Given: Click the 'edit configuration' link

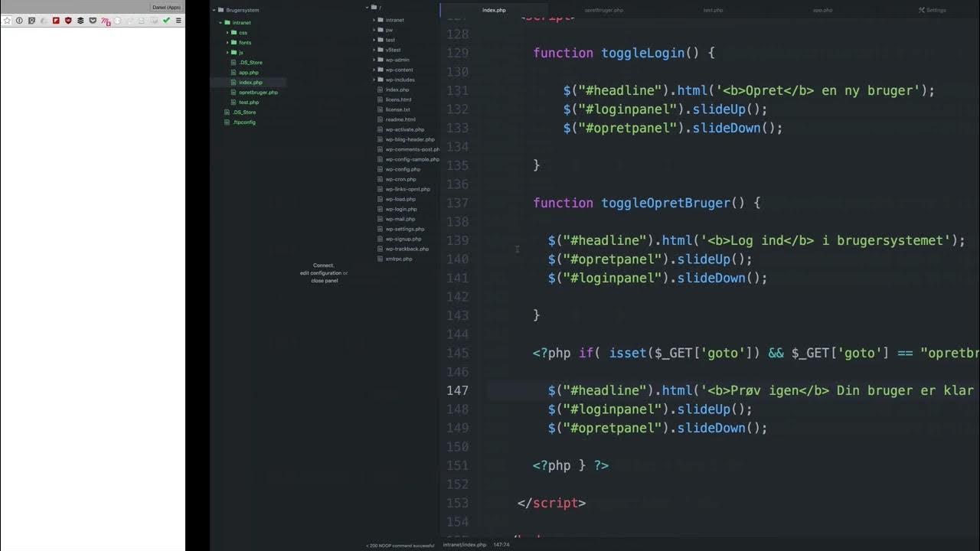Looking at the screenshot, I should coord(321,273).
